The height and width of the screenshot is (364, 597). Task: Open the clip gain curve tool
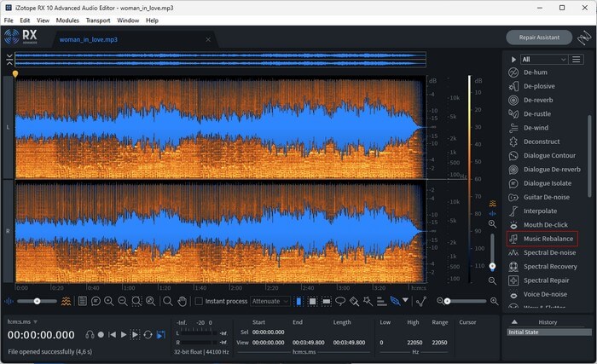pos(420,302)
